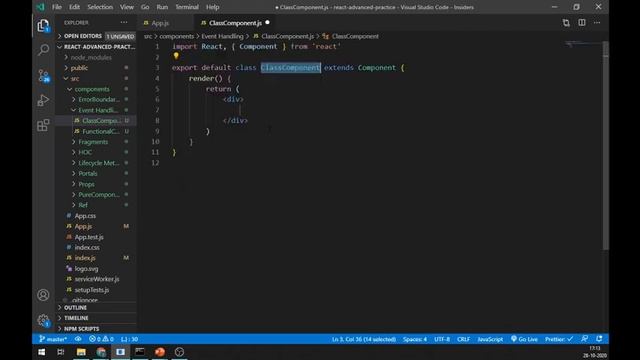Open the Selection menu
This screenshot has width=640, height=360.
(100, 7)
